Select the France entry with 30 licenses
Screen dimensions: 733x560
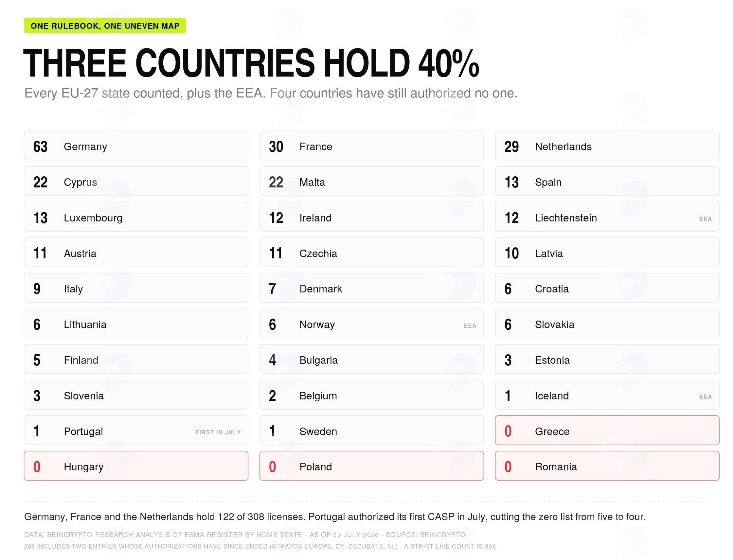tap(371, 146)
